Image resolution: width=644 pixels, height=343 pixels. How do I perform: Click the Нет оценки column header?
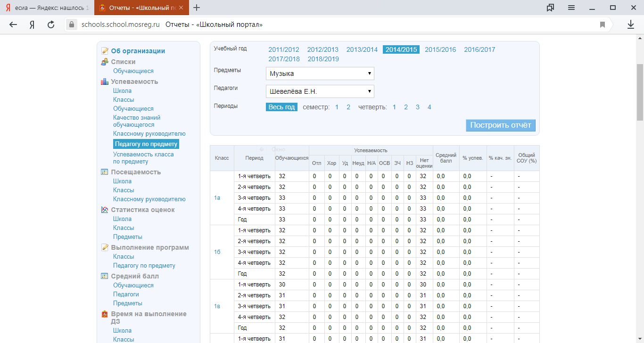pos(424,163)
